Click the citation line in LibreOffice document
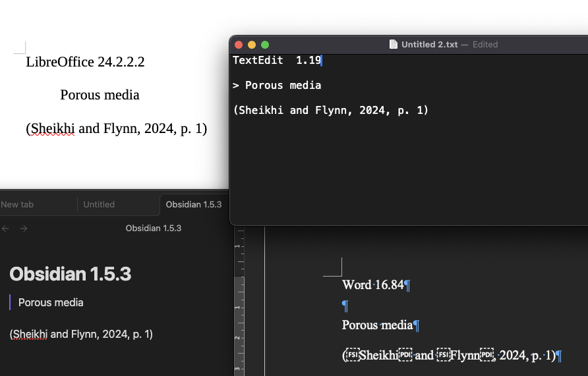Viewport: 588px width, 376px height. (x=116, y=128)
